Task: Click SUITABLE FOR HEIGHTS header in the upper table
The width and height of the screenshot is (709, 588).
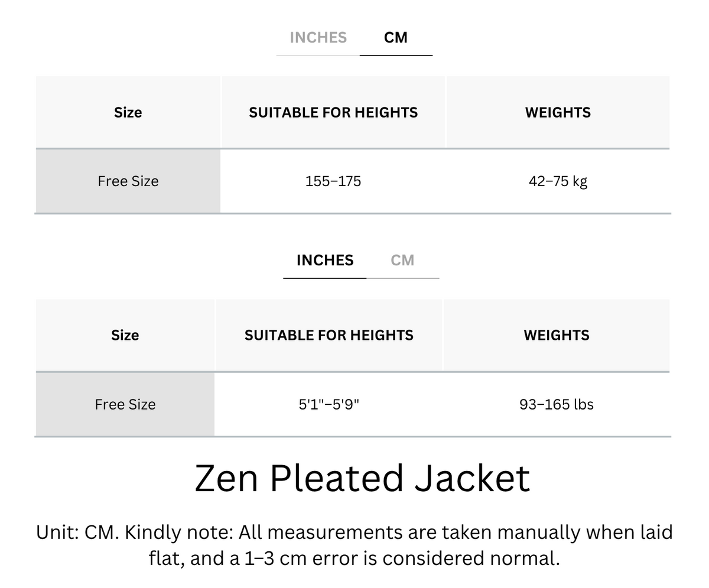Action: point(333,112)
